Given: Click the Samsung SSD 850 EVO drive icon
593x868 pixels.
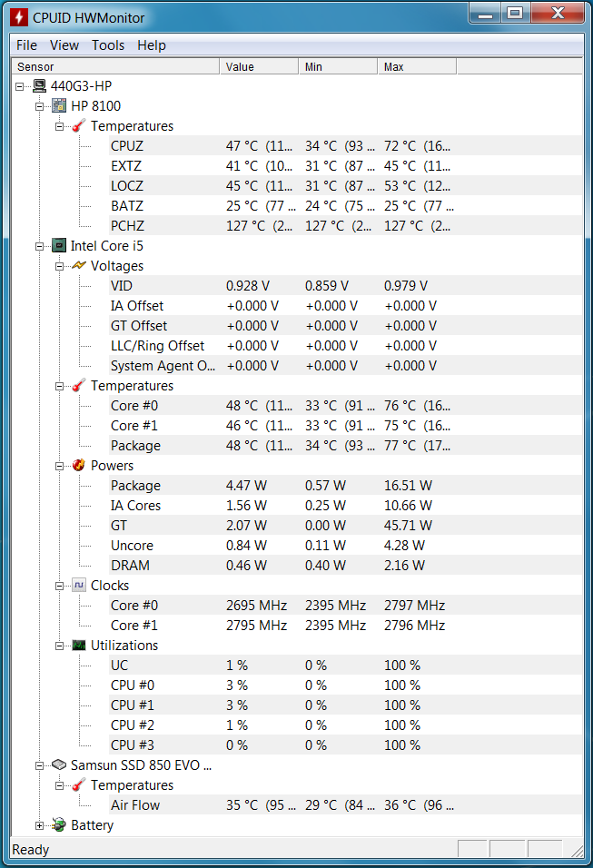Looking at the screenshot, I should (59, 765).
